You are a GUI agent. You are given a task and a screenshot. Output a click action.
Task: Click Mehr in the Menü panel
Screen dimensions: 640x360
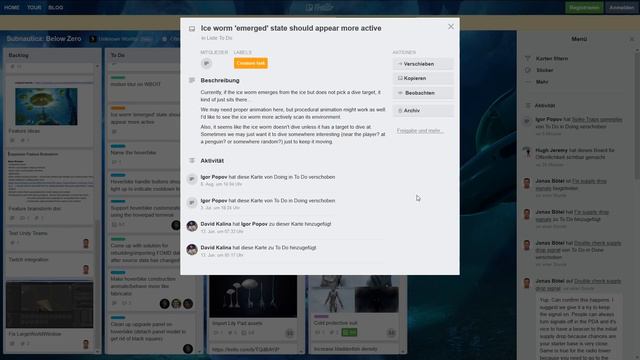click(x=542, y=82)
